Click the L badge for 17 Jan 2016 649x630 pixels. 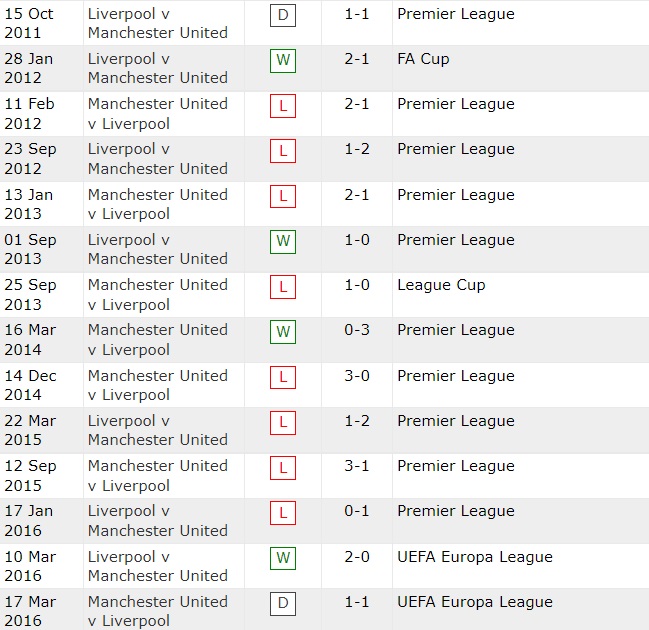tap(283, 513)
